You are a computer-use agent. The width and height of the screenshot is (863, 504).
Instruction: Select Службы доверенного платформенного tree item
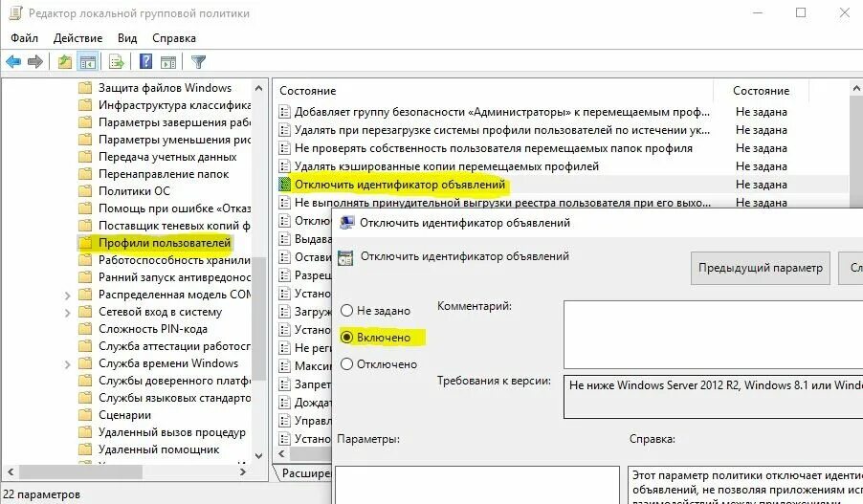tap(174, 381)
